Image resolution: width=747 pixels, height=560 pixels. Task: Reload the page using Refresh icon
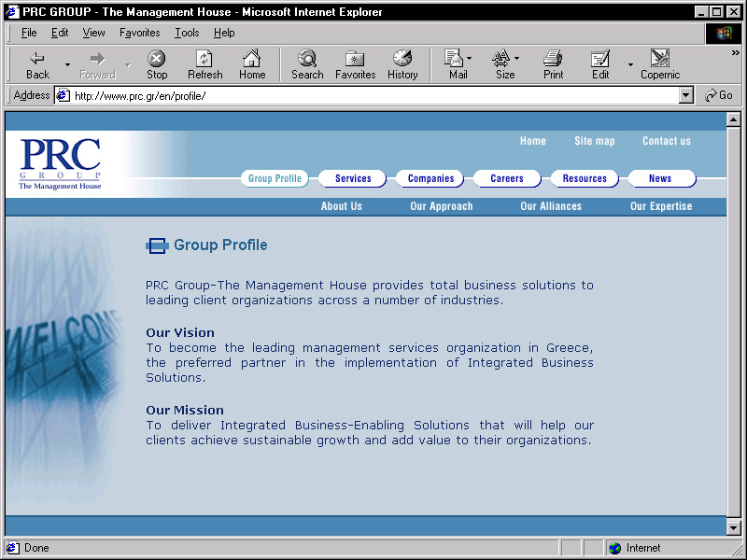pos(204,64)
